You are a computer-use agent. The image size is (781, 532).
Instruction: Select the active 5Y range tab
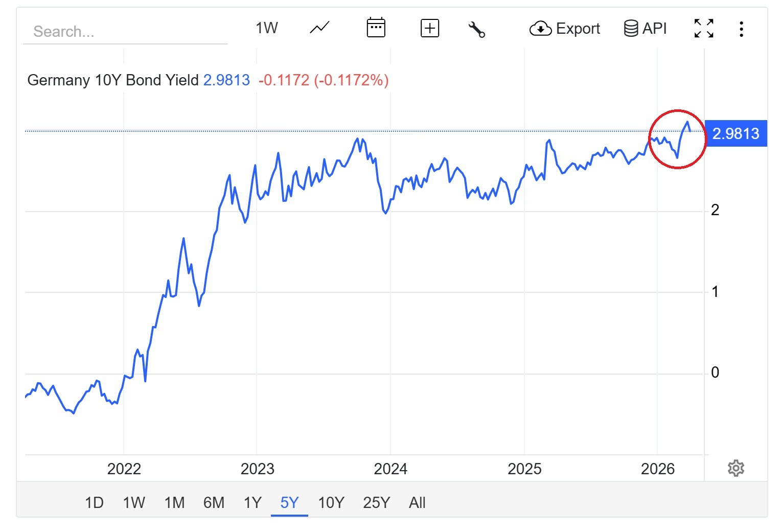click(289, 503)
